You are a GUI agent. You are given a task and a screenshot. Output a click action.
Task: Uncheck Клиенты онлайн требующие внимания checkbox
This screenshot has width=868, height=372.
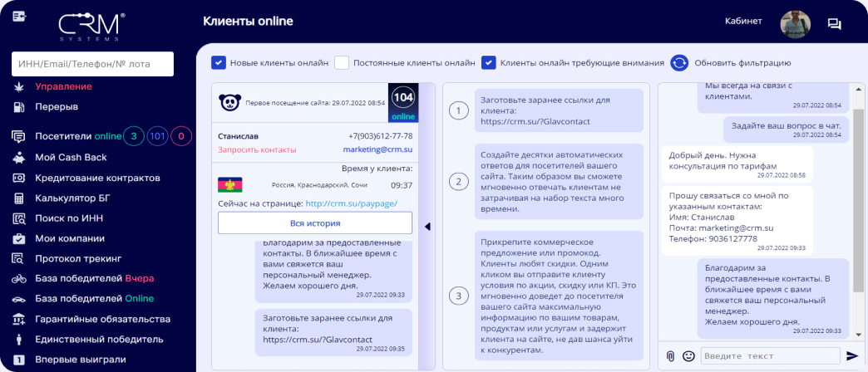tap(488, 62)
